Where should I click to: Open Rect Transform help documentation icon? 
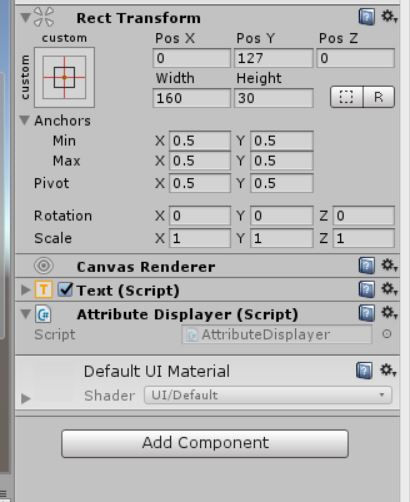[x=367, y=17]
